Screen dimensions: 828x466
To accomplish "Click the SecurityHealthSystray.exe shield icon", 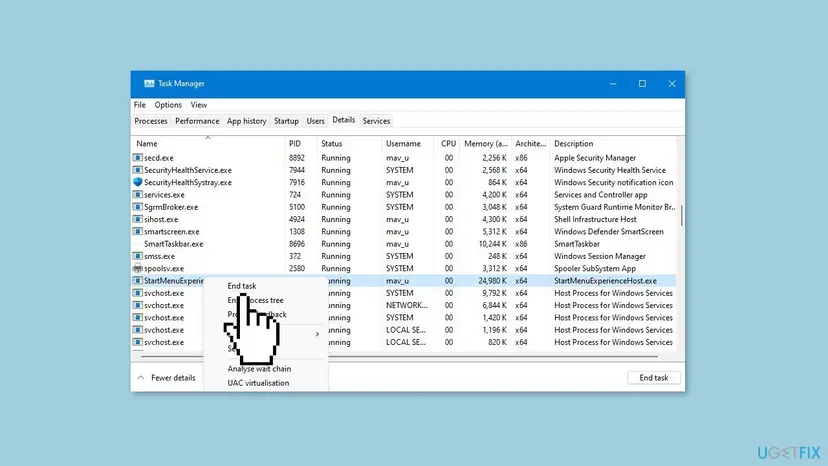I will pos(137,182).
